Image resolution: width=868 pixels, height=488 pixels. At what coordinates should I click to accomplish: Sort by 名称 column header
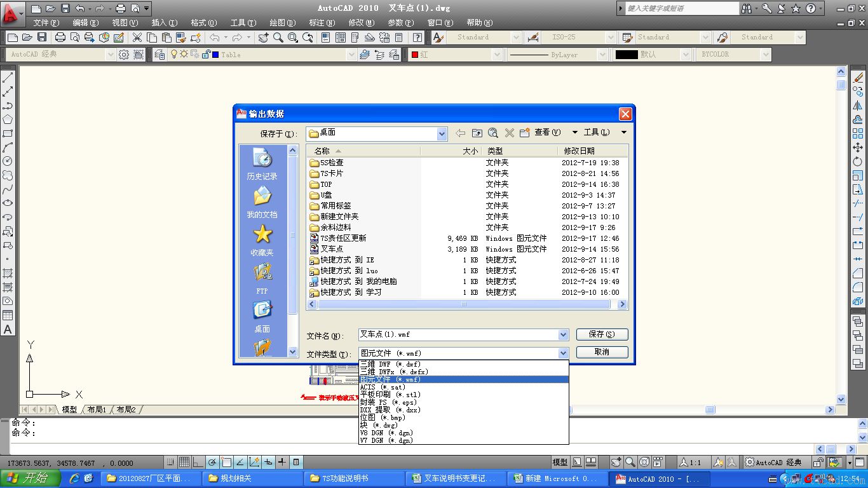click(x=363, y=151)
